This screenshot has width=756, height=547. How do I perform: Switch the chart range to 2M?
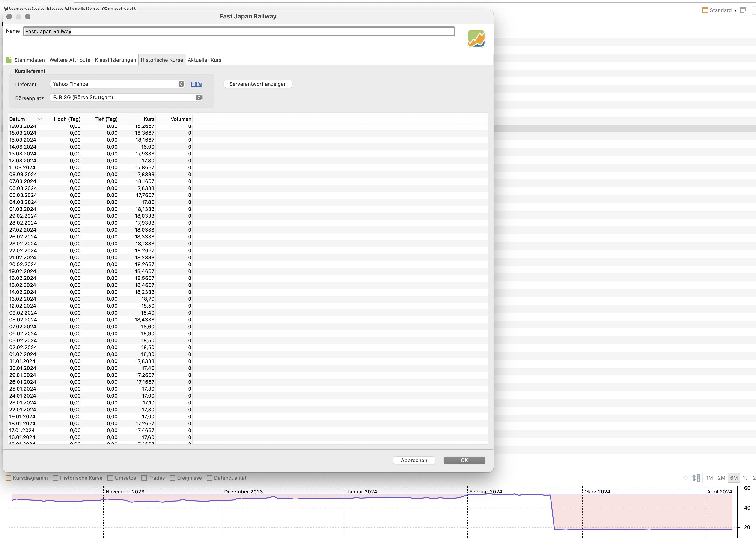tap(721, 478)
